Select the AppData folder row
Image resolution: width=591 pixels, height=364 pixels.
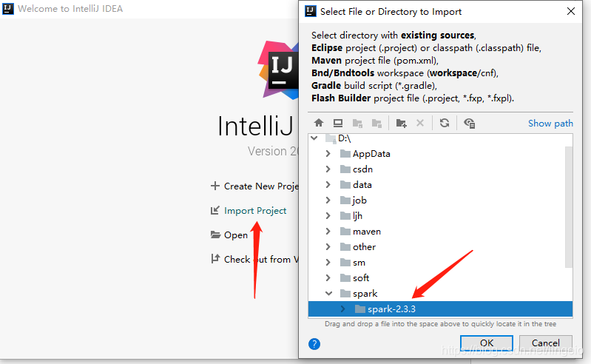click(x=440, y=154)
